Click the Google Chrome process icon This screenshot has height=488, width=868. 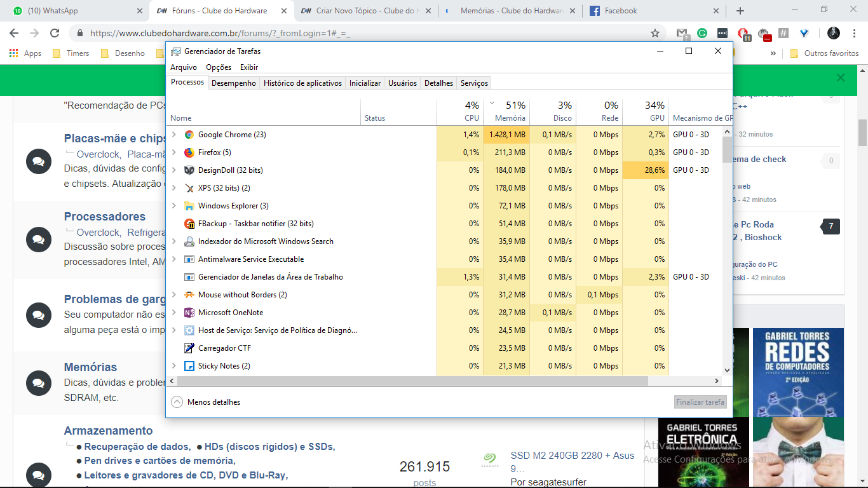point(189,135)
